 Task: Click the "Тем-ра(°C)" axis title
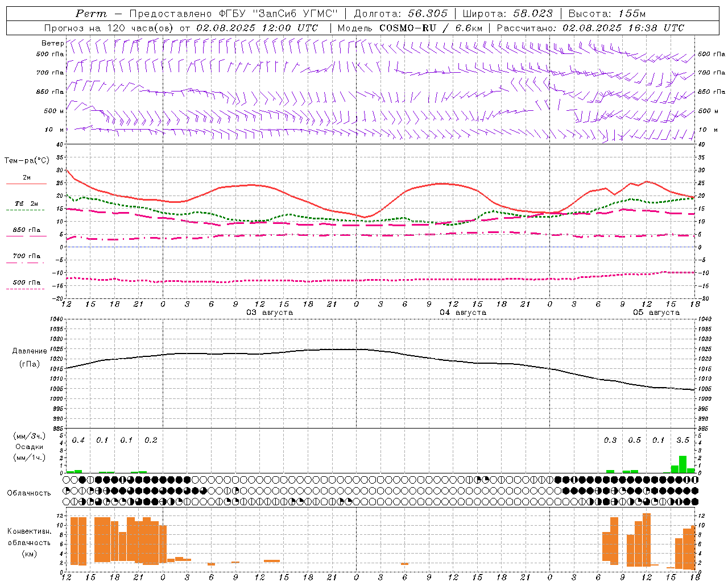(x=27, y=161)
